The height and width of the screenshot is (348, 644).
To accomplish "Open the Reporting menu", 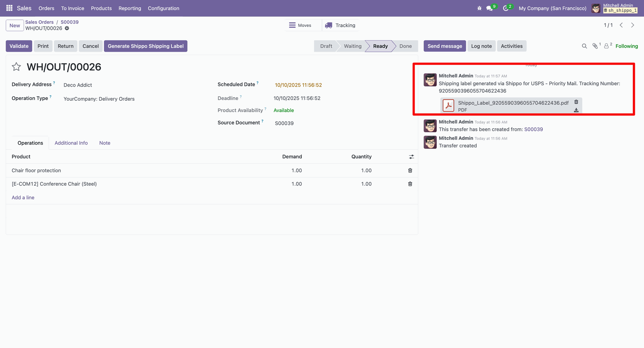I will pyautogui.click(x=129, y=8).
